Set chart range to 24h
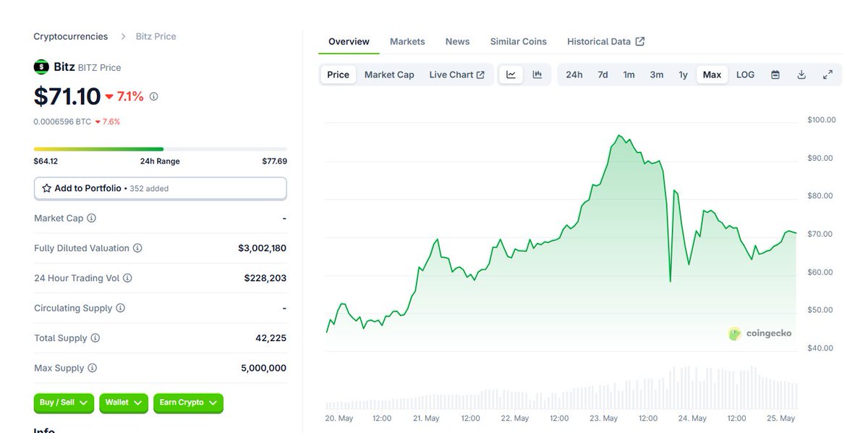The height and width of the screenshot is (433, 868). 574,75
